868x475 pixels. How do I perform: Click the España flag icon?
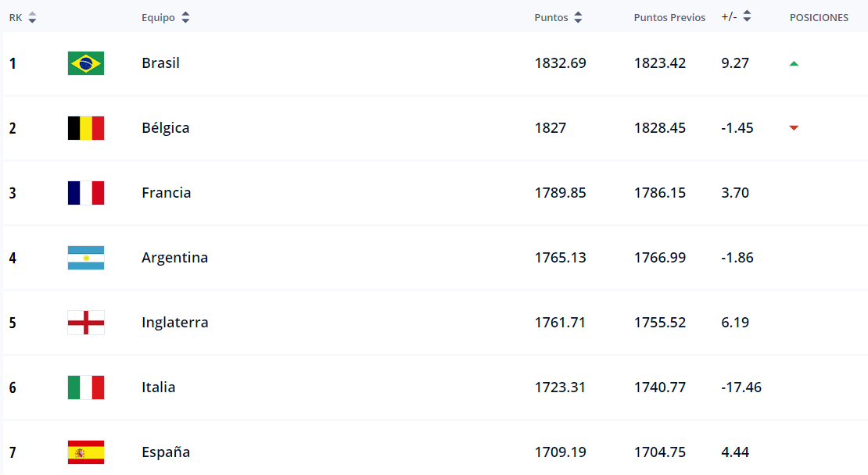84,452
